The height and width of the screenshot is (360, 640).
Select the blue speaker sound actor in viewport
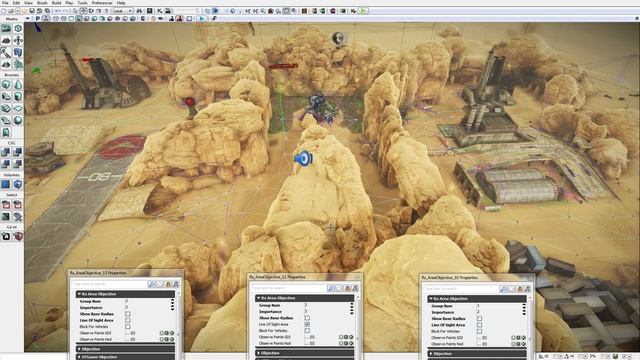tap(304, 158)
